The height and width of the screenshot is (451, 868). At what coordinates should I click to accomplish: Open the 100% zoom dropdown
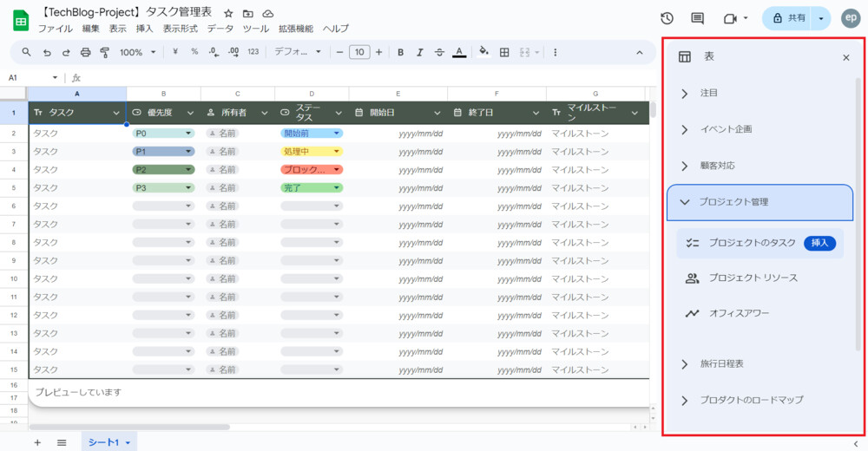(138, 52)
